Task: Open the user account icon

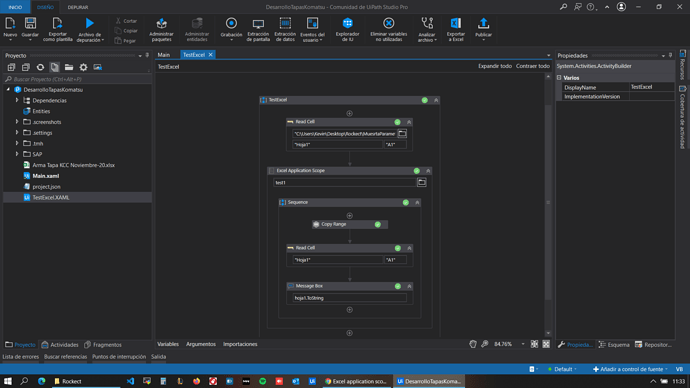Action: (621, 7)
